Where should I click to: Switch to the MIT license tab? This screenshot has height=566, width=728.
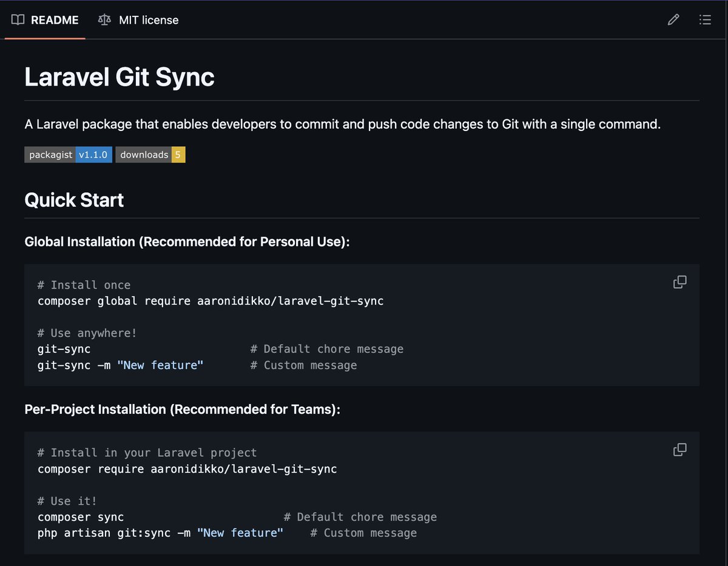(x=138, y=20)
